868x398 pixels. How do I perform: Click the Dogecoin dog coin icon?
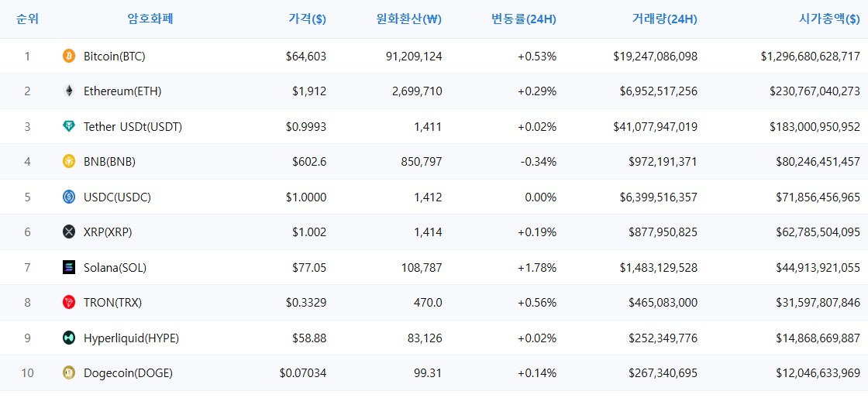coord(69,373)
